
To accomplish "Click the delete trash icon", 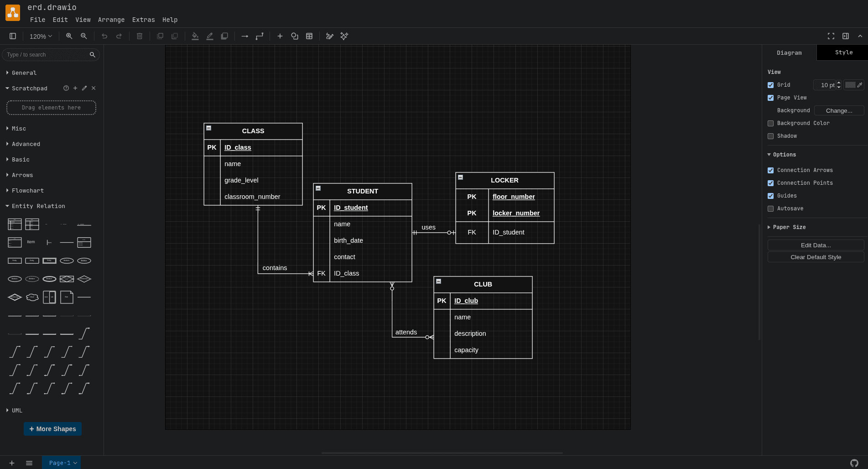I will click(140, 36).
